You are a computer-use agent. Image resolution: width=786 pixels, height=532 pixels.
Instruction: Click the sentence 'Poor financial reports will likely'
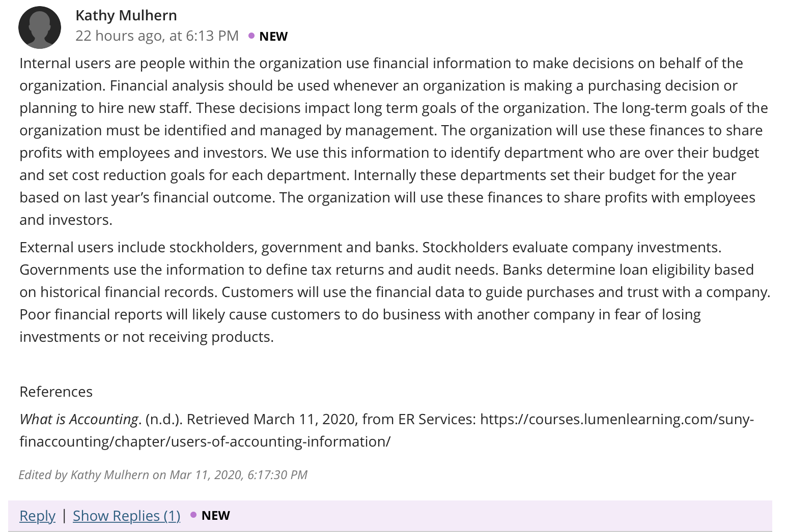(360, 326)
